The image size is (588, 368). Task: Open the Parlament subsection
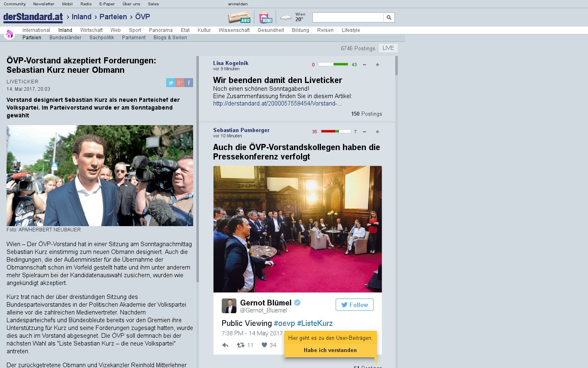134,38
